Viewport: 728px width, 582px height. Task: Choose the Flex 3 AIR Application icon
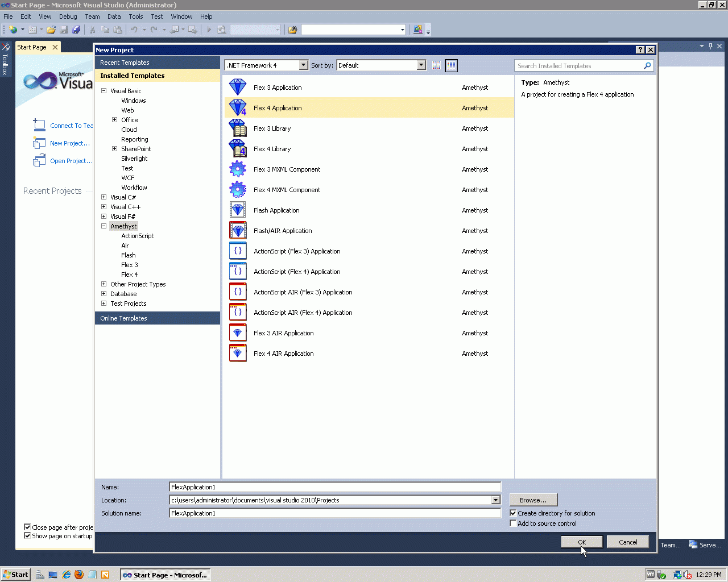[x=238, y=333]
